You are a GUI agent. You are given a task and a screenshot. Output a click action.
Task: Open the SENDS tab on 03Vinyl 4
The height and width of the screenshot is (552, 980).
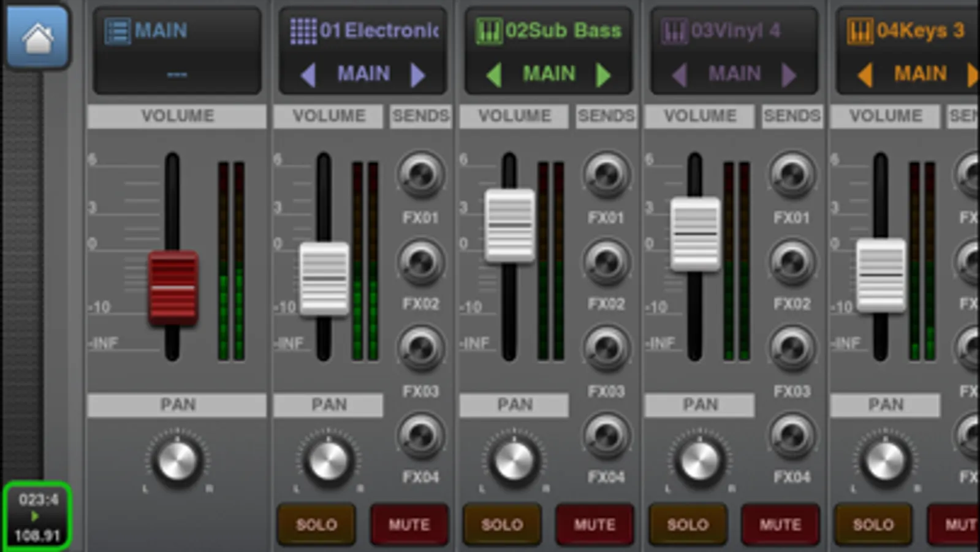click(792, 116)
